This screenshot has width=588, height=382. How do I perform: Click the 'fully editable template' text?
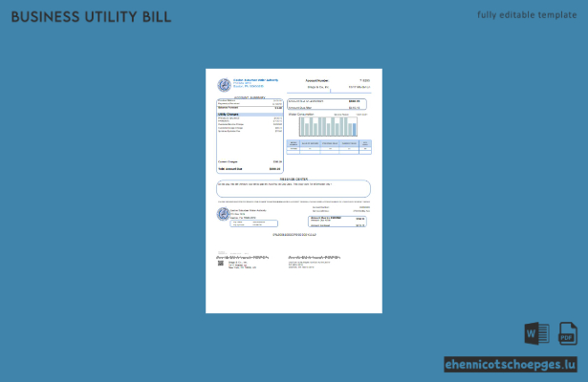click(527, 15)
